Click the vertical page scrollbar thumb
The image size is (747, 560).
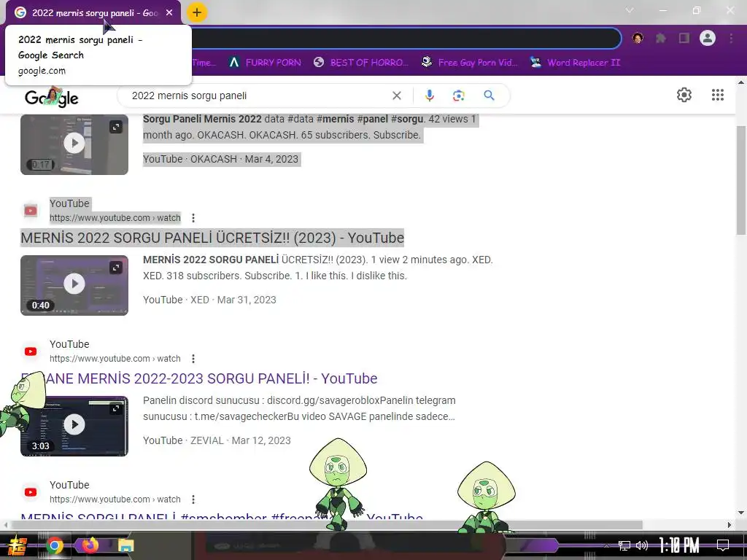tap(741, 180)
